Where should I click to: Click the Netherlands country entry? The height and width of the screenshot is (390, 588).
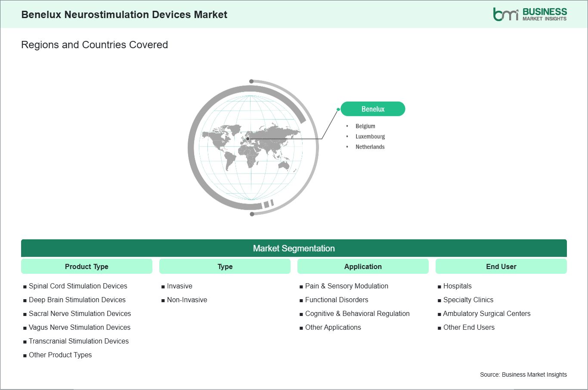370,147
